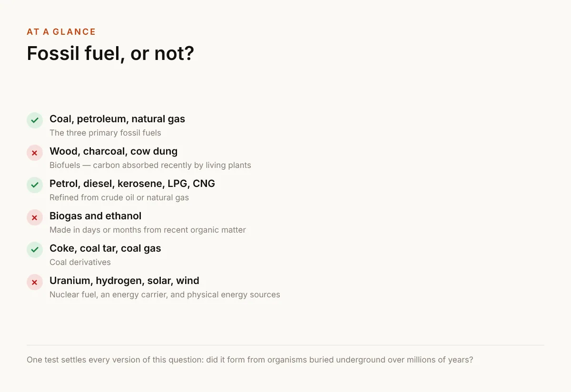Select 'Coke, coal tar, coal gas' title
This screenshot has height=392, width=571.
click(x=105, y=248)
